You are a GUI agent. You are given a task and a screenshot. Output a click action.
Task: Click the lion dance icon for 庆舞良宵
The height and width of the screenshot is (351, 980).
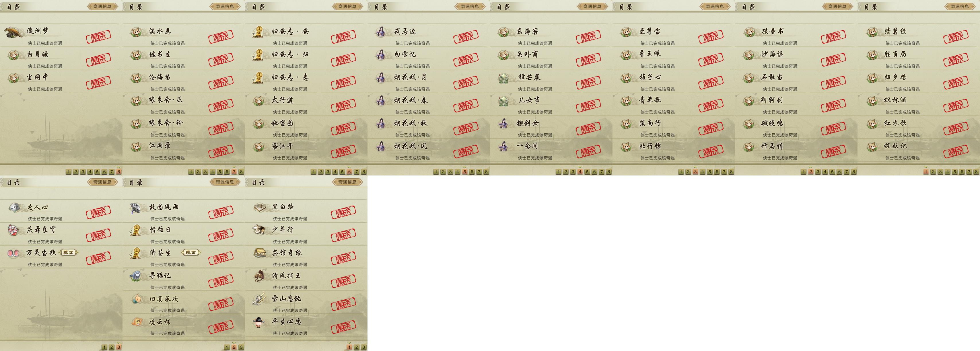(13, 230)
